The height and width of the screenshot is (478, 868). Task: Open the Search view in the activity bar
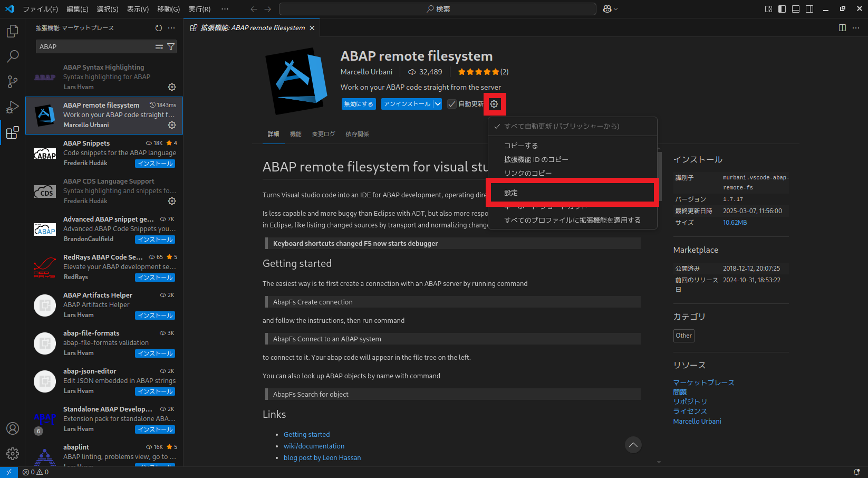12,56
